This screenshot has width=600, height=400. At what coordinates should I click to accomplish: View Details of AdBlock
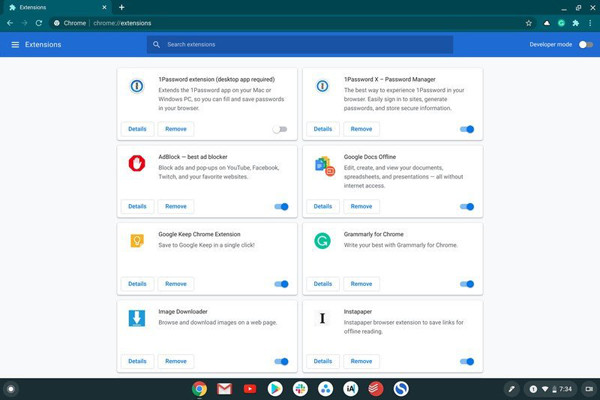pyautogui.click(x=137, y=206)
